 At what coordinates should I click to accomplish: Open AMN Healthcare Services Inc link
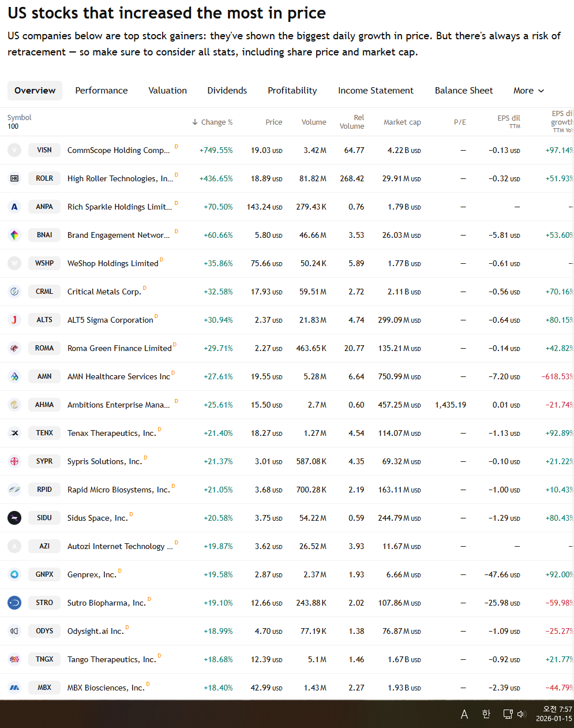(119, 376)
